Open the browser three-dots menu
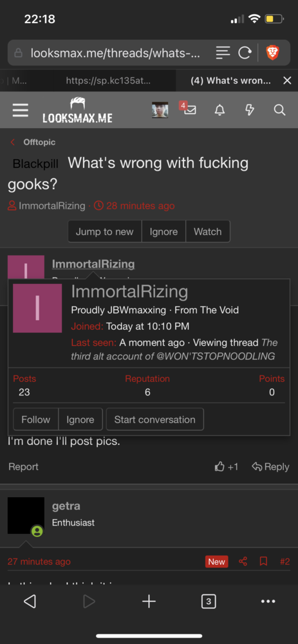 pos(268,601)
